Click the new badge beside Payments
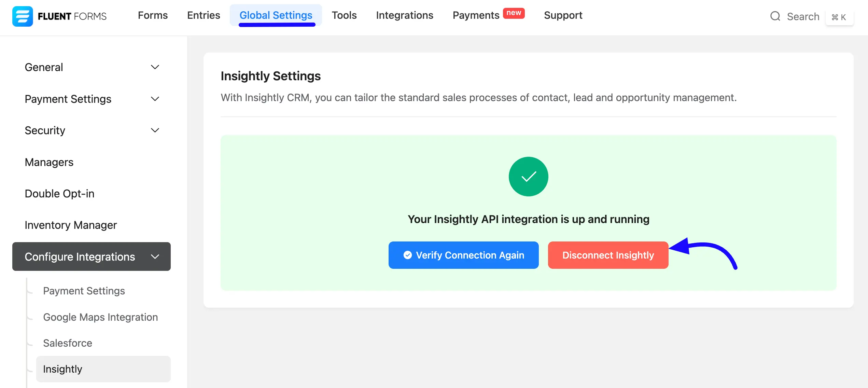Image resolution: width=868 pixels, height=388 pixels. point(514,13)
